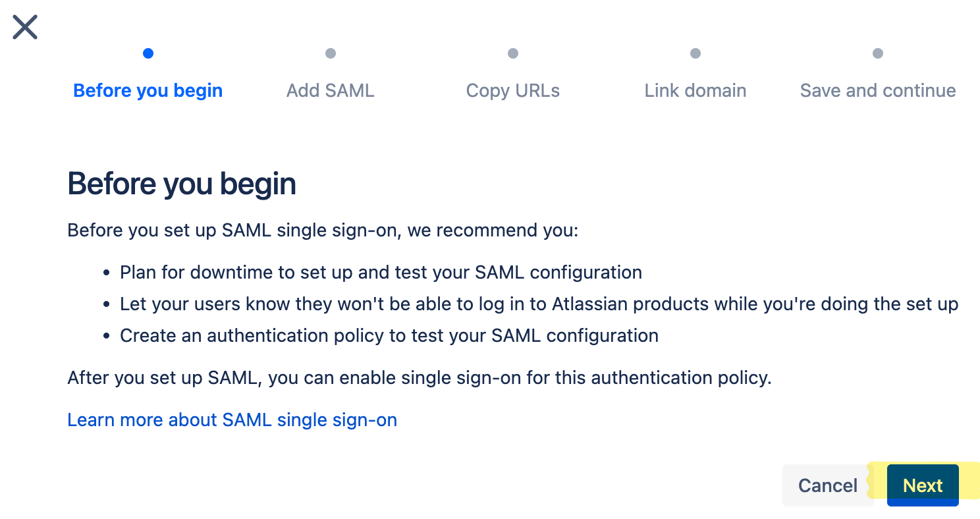
Task: Open the Save and continue step
Action: coord(878,90)
